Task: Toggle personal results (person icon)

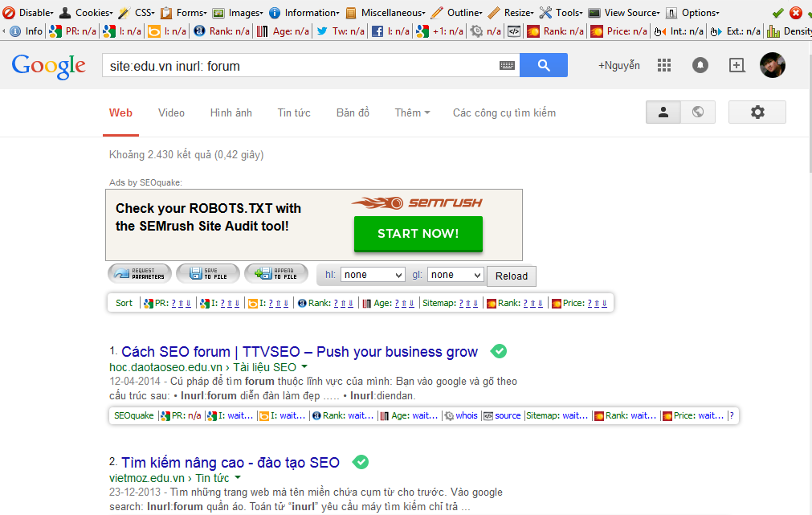Action: click(663, 112)
